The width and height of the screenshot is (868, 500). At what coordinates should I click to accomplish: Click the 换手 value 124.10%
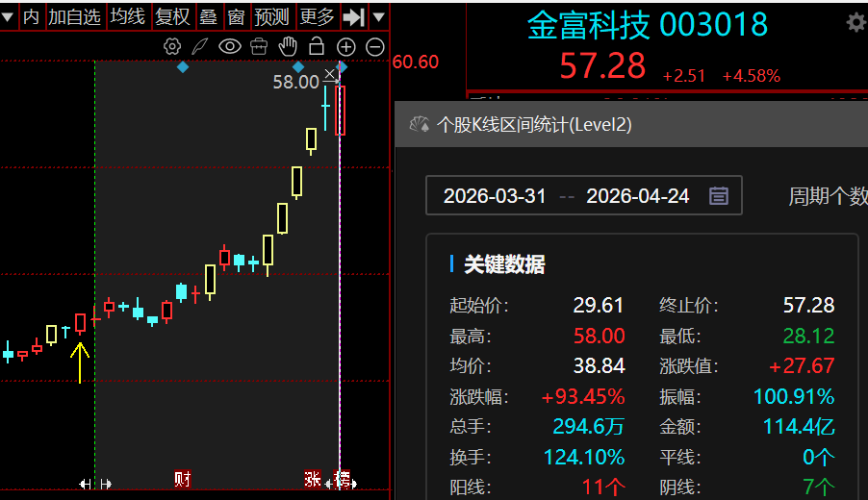(584, 458)
